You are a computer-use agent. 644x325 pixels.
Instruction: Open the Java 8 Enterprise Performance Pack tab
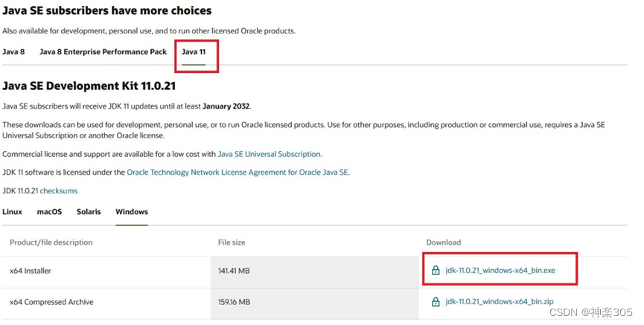(103, 52)
